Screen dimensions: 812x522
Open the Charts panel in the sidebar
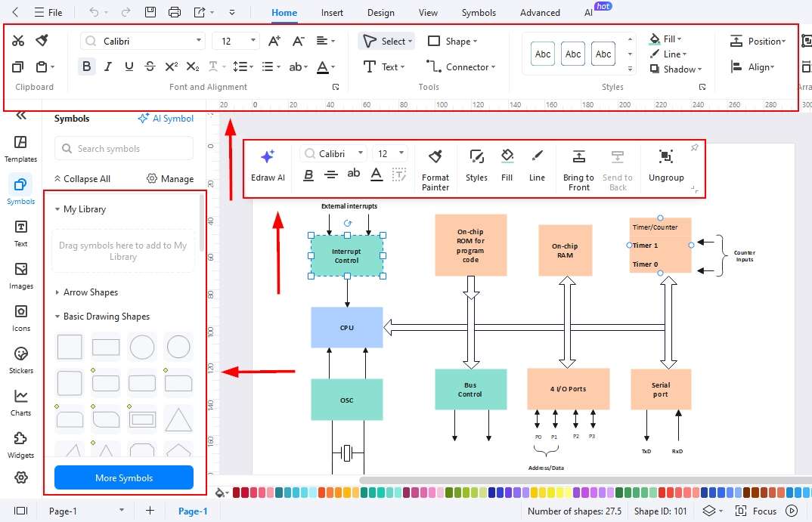(20, 400)
